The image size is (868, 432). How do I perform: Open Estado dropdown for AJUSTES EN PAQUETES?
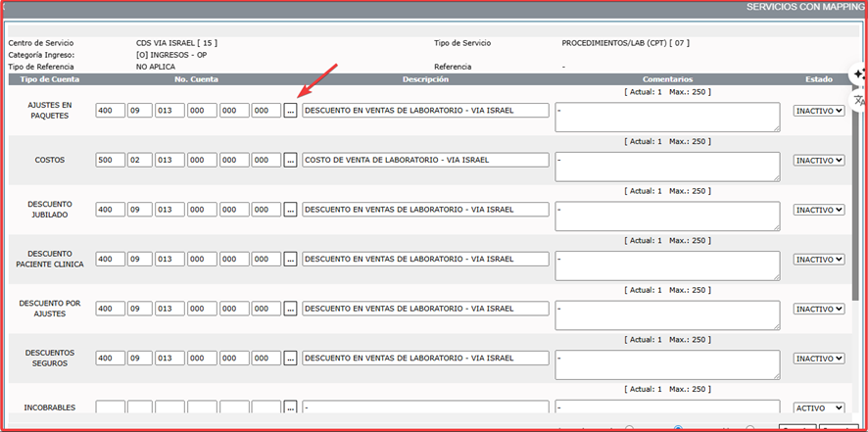click(818, 111)
